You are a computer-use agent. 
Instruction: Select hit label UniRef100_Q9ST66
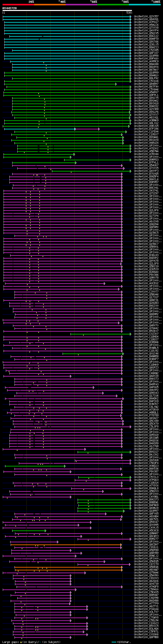[x=146, y=42]
